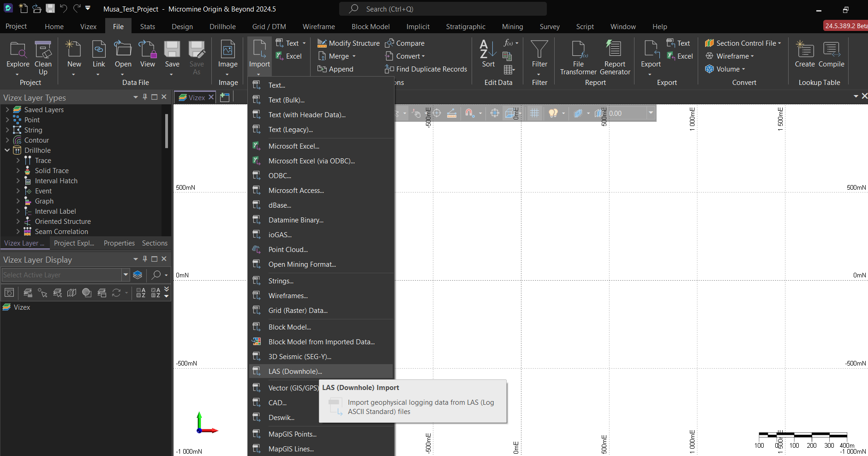Collapse the Drillhole layer branch

click(x=7, y=150)
